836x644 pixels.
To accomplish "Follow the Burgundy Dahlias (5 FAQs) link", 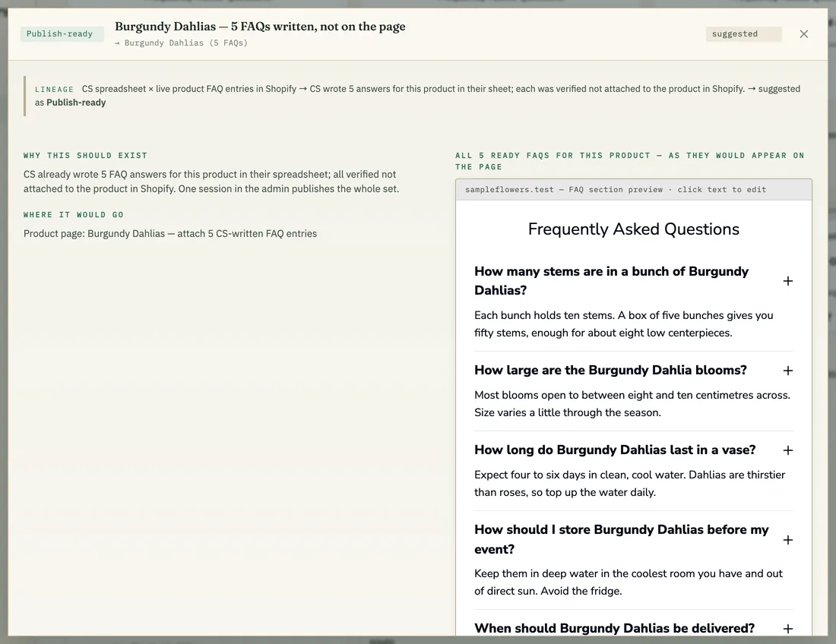I will pos(182,43).
